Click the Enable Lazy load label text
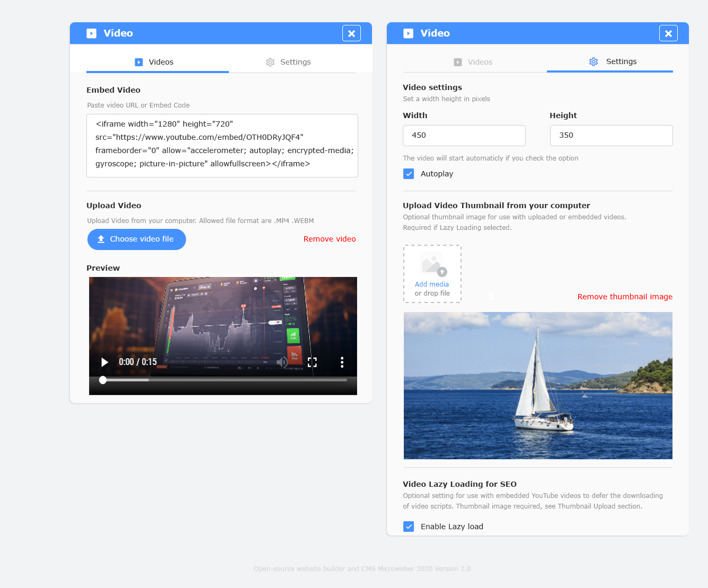Image resolution: width=708 pixels, height=588 pixels. tap(452, 527)
